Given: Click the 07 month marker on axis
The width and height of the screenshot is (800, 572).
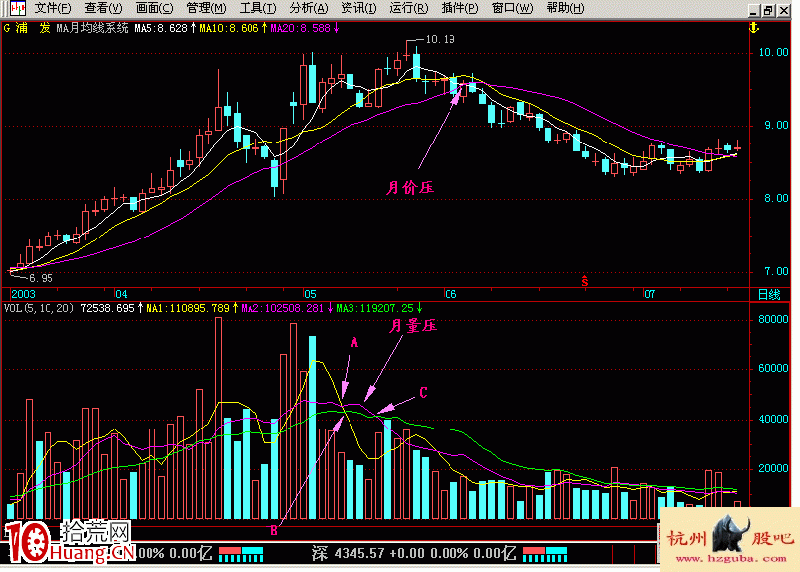Looking at the screenshot, I should coord(649,294).
